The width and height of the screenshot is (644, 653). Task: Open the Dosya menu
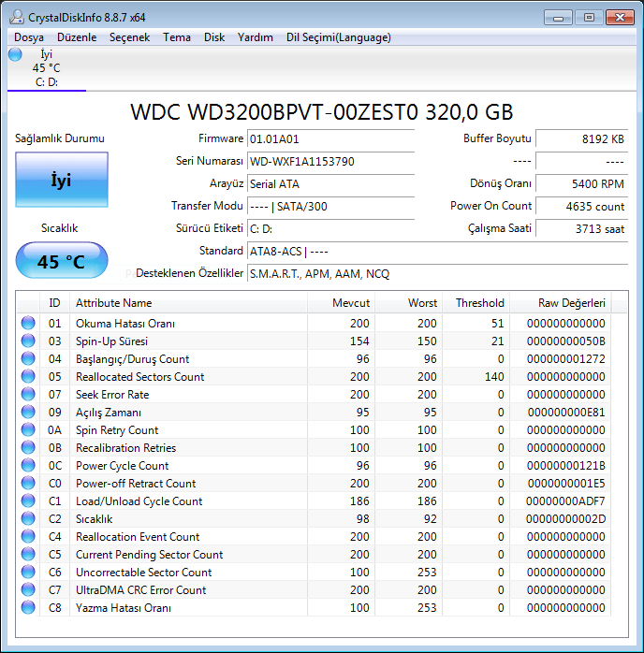pyautogui.click(x=29, y=37)
